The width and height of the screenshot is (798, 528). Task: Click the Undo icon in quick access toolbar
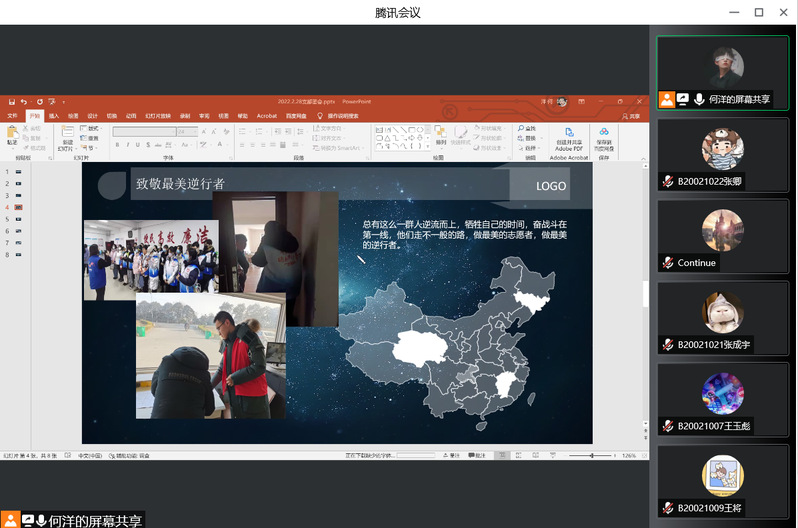coord(24,102)
